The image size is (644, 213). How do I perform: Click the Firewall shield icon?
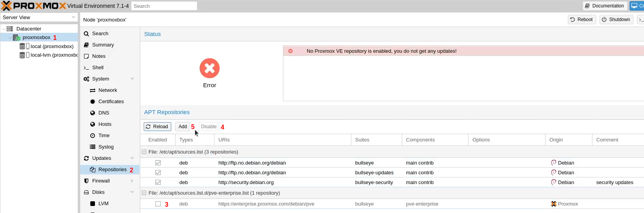click(86, 181)
